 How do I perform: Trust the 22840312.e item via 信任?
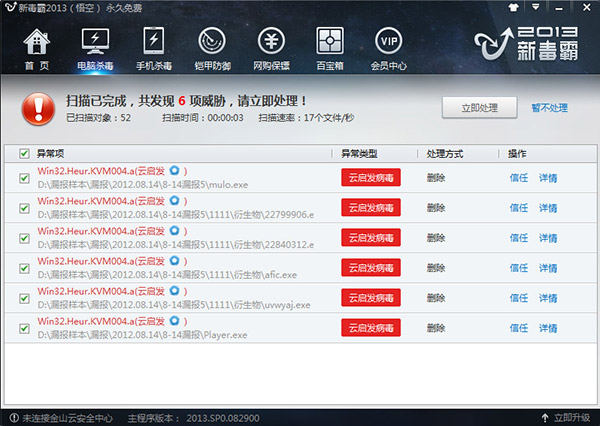tap(519, 238)
